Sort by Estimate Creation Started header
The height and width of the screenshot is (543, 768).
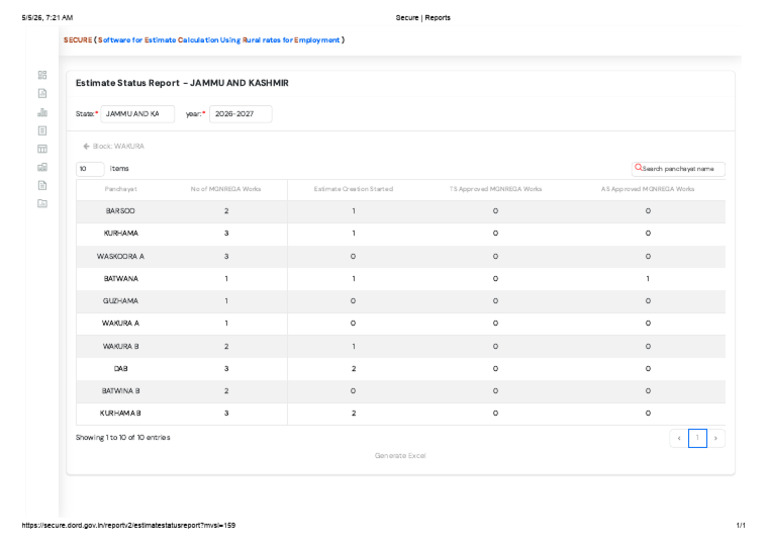pos(353,189)
